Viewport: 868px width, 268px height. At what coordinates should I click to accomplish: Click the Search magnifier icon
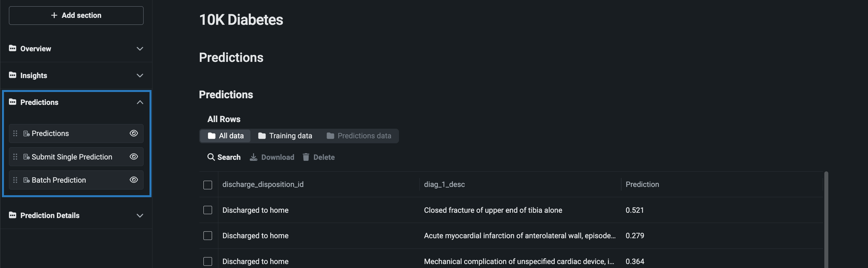pyautogui.click(x=211, y=157)
